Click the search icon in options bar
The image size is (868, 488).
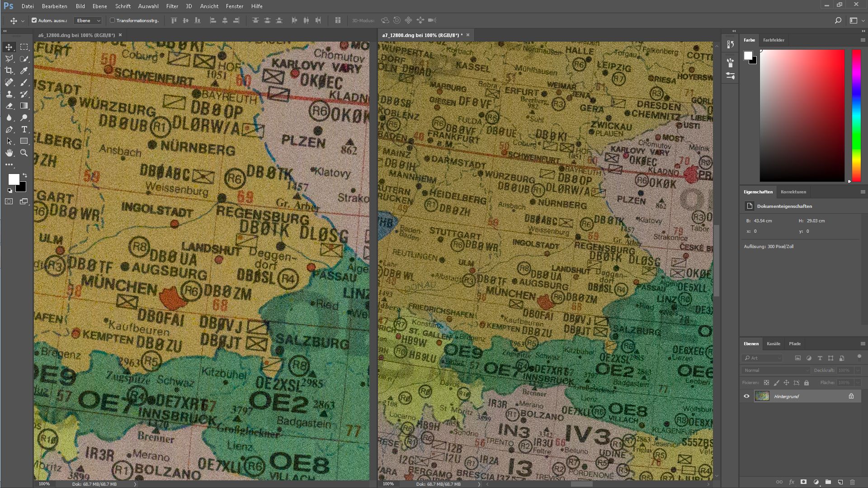click(838, 20)
